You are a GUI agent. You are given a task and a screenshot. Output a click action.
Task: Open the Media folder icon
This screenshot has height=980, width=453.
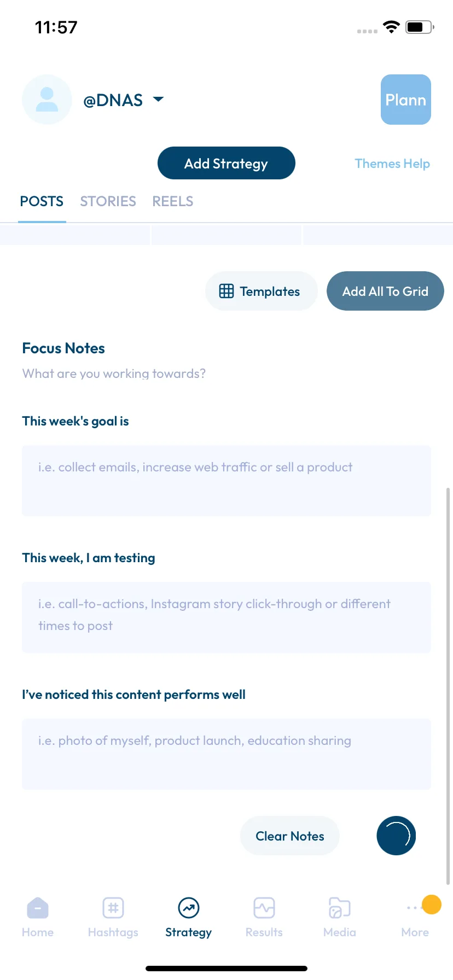339,908
